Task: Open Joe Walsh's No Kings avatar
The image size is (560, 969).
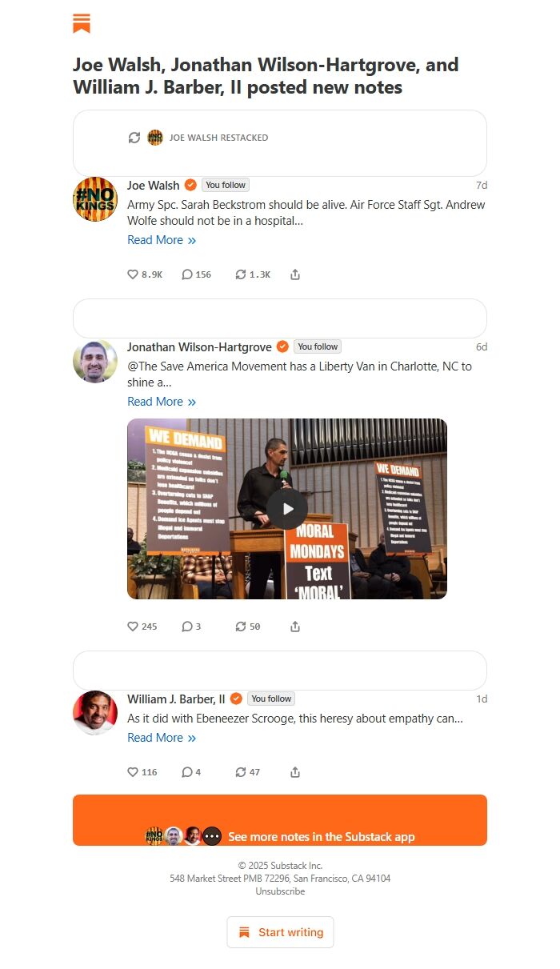Action: (x=95, y=199)
